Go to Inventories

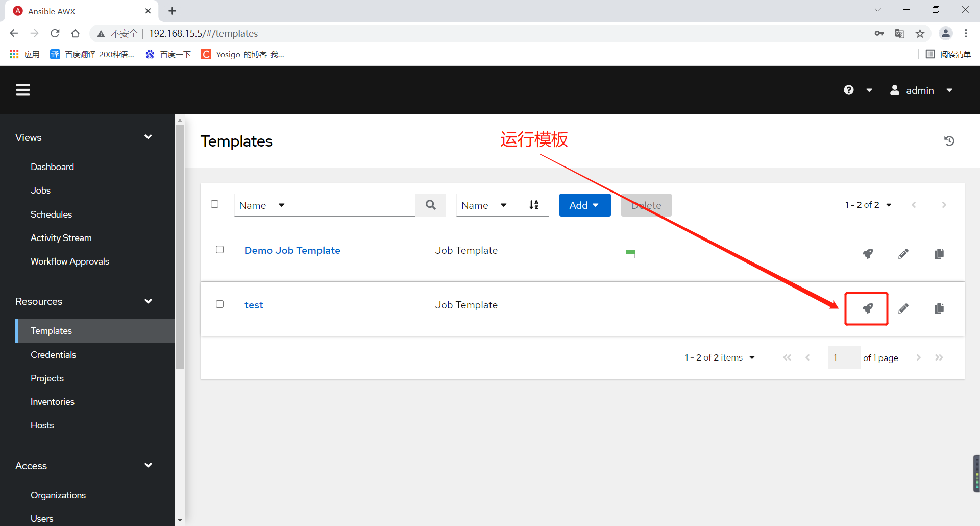point(53,402)
